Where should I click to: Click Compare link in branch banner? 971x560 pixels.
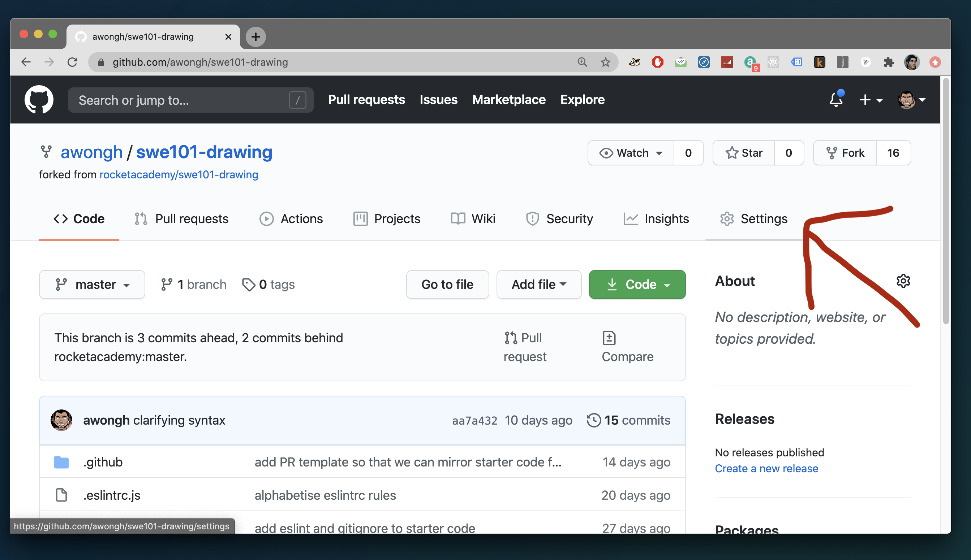(x=628, y=347)
